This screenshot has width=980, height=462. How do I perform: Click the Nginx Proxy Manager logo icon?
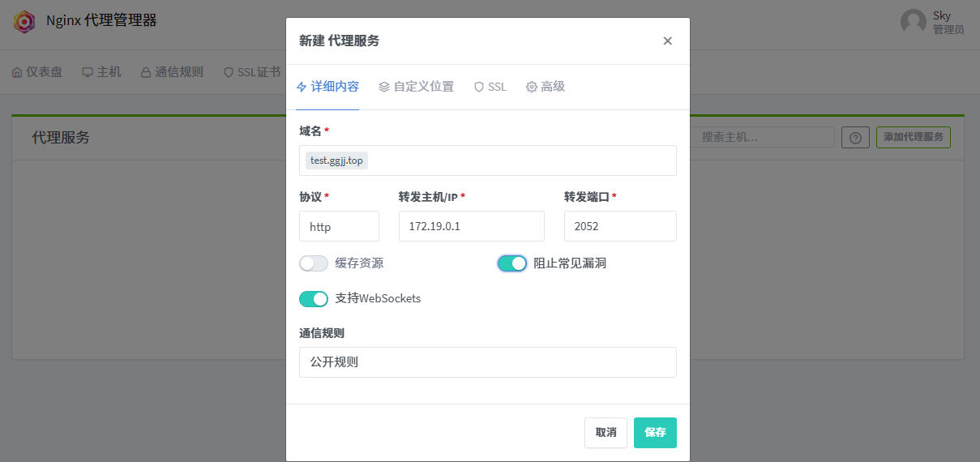[24, 21]
